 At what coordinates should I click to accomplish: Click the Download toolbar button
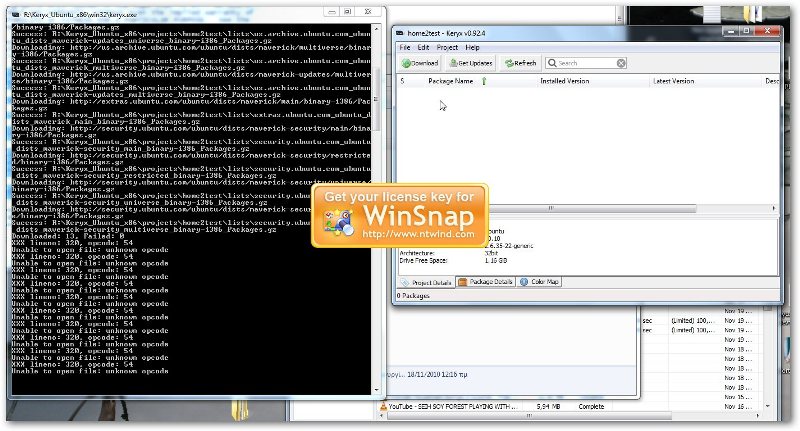tap(420, 63)
